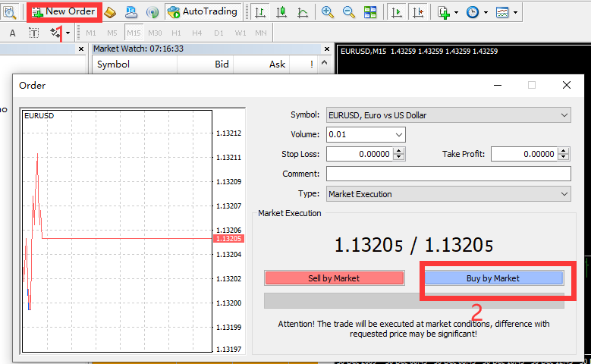Click the Bid column header
The height and width of the screenshot is (364, 591).
pos(206,64)
